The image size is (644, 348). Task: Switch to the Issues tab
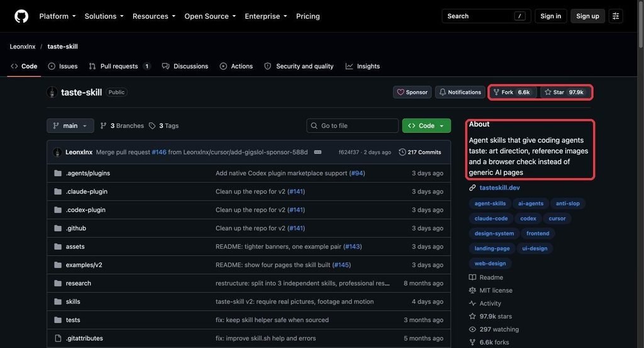[63, 66]
